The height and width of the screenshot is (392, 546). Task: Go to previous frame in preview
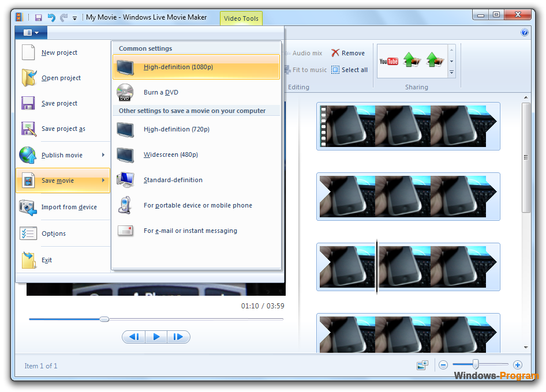(134, 337)
